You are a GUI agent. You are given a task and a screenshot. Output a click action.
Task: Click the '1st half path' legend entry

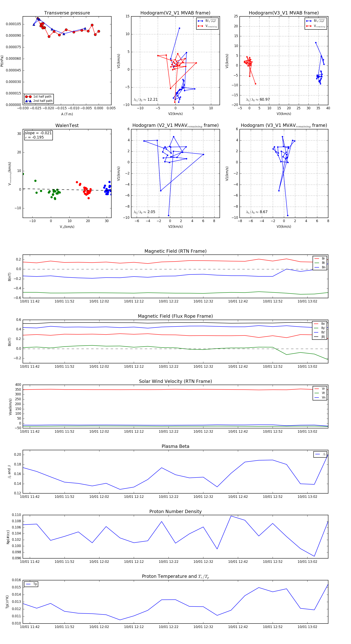coord(39,97)
